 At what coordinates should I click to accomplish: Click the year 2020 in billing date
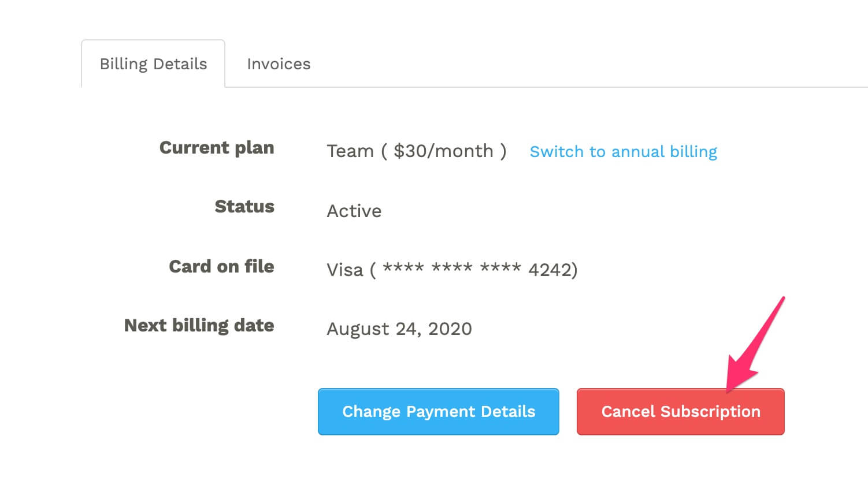tap(450, 329)
